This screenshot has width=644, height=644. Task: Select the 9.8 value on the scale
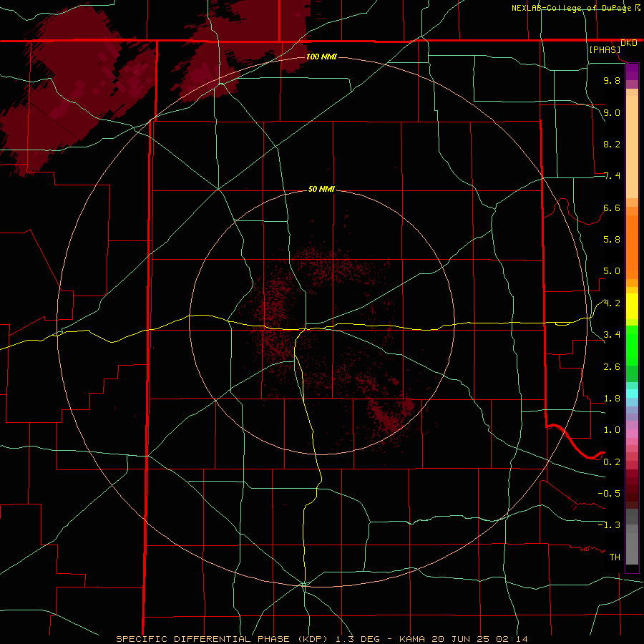612,80
